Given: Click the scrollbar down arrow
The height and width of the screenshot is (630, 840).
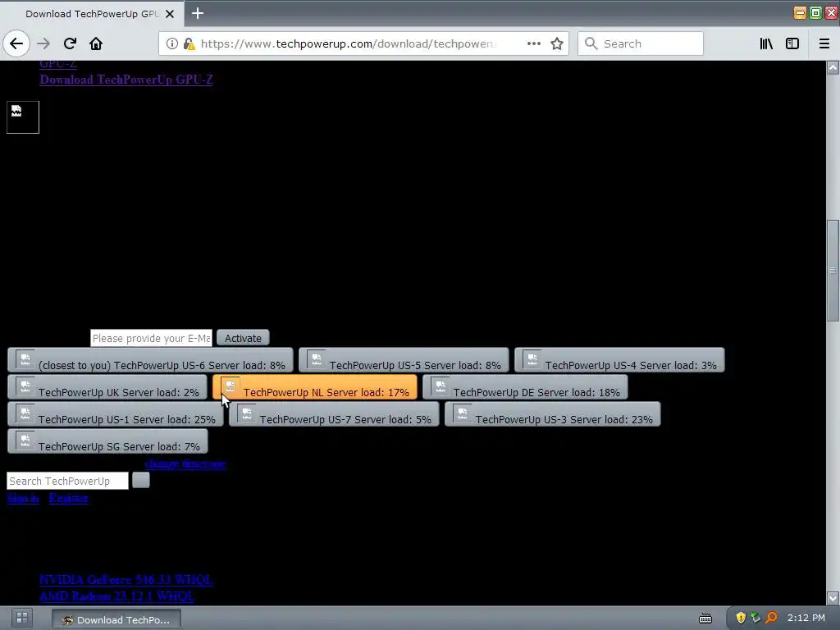Looking at the screenshot, I should click(x=833, y=597).
